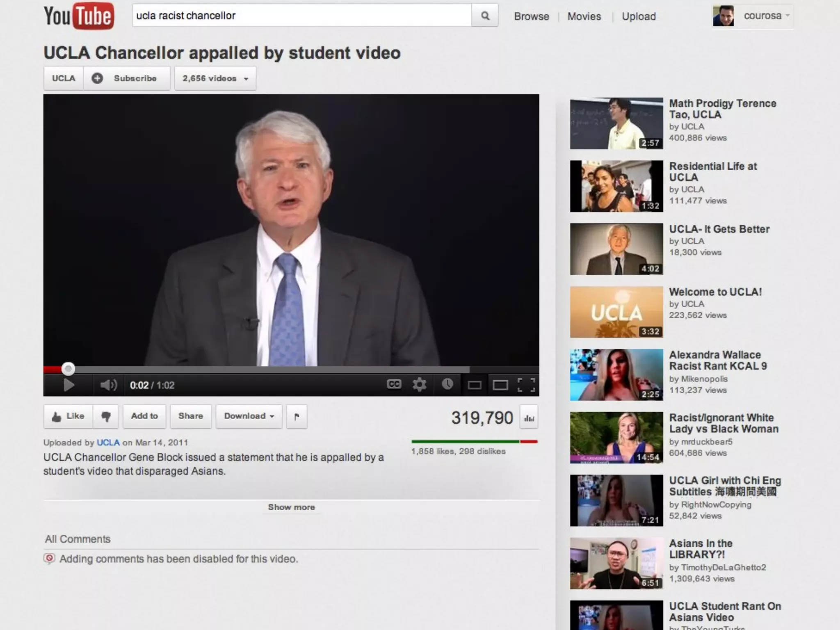Toggle closed captions with the CC icon

pyautogui.click(x=394, y=384)
